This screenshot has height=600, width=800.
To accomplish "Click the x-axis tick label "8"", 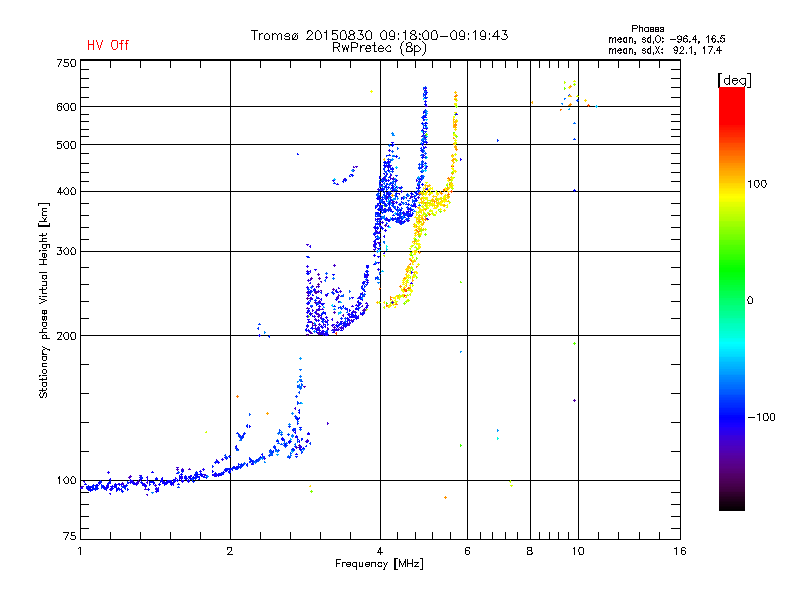I will 530,551.
